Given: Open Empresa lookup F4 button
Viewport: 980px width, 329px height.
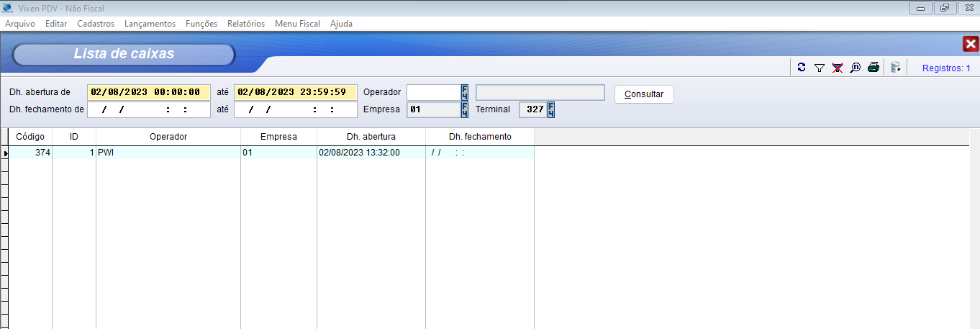Looking at the screenshot, I should coord(465,109).
